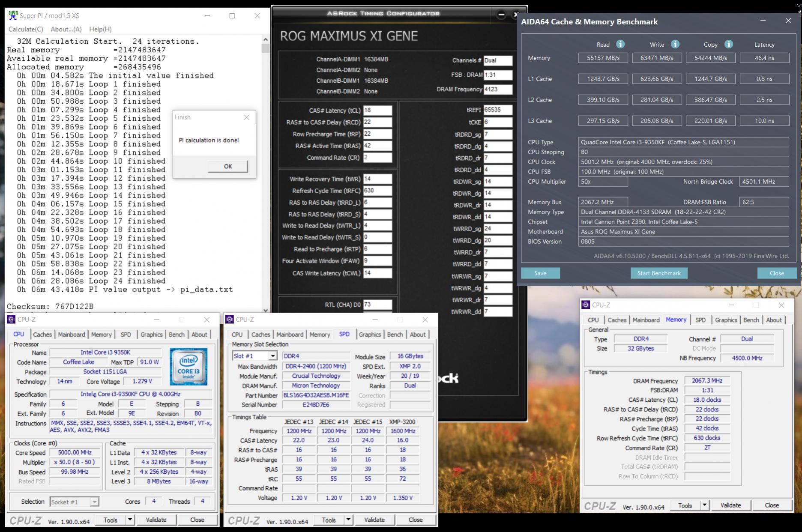Click the CPU-Z icon in the Memory tab window title bar

click(586, 305)
